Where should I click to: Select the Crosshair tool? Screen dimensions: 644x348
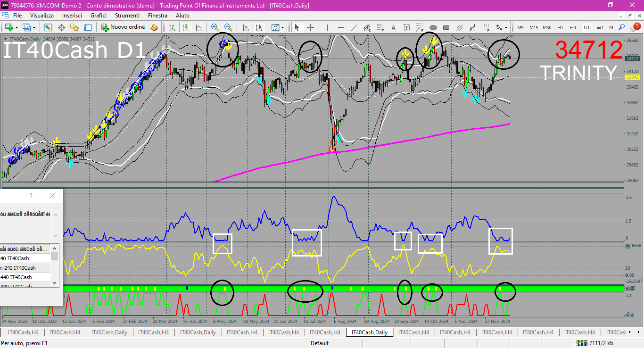pos(310,27)
